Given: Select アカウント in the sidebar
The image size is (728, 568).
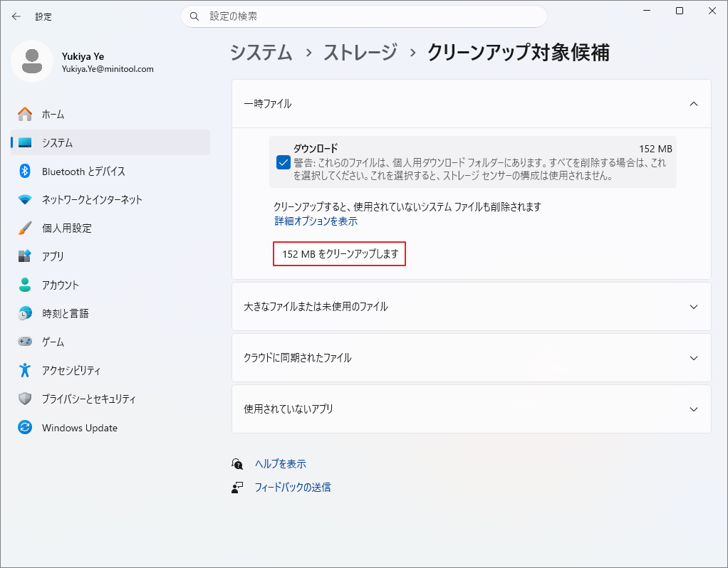Looking at the screenshot, I should click(110, 285).
